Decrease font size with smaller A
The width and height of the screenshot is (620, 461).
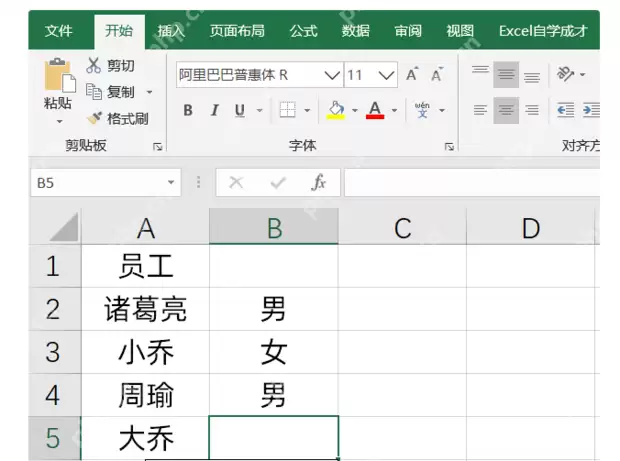coord(437,74)
